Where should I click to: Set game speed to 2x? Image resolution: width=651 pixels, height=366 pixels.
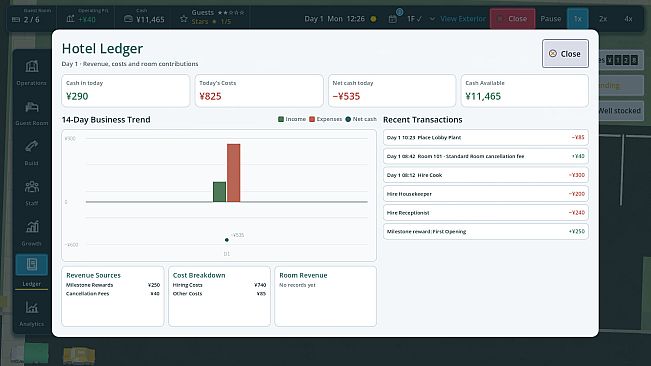point(603,19)
